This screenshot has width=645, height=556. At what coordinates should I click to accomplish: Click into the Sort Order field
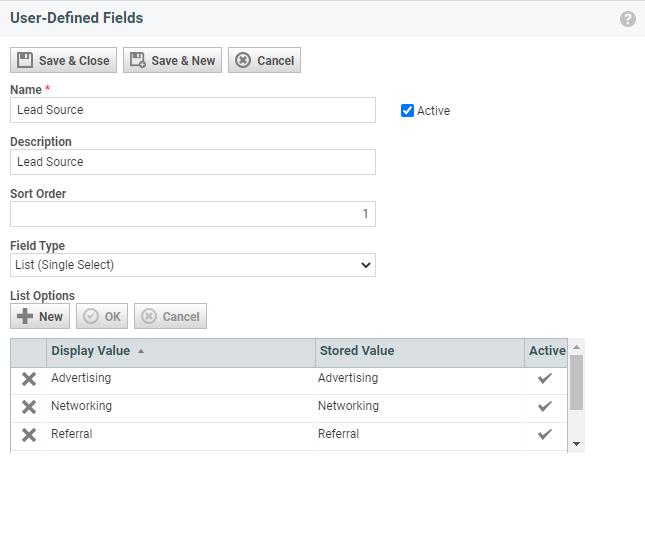click(193, 214)
